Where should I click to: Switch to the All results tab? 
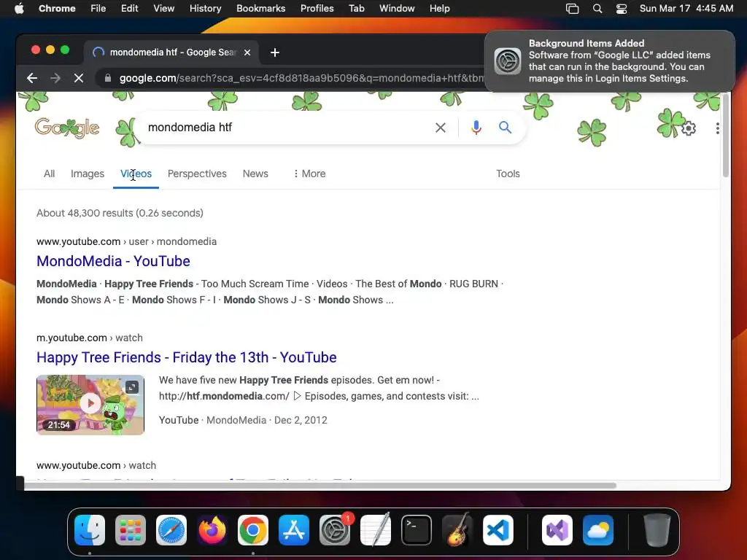[49, 174]
